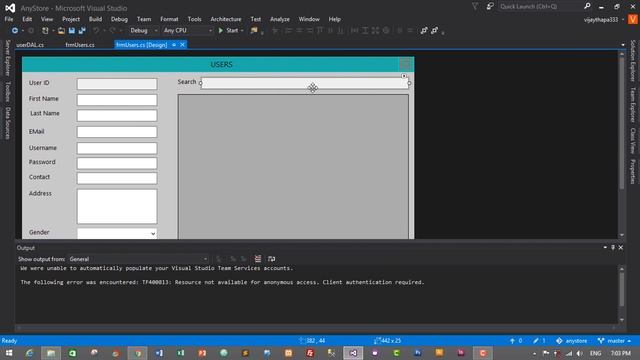Open the Output window position dropdown arrow
The image size is (640, 360).
[605, 248]
